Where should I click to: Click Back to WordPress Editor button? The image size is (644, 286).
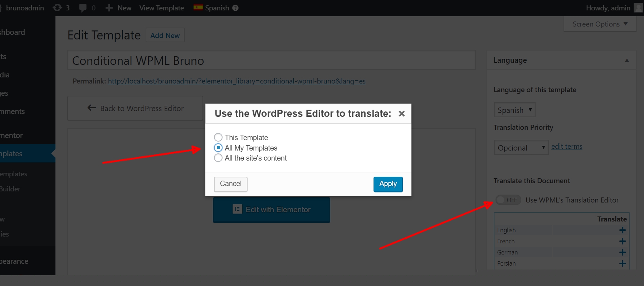coord(135,108)
